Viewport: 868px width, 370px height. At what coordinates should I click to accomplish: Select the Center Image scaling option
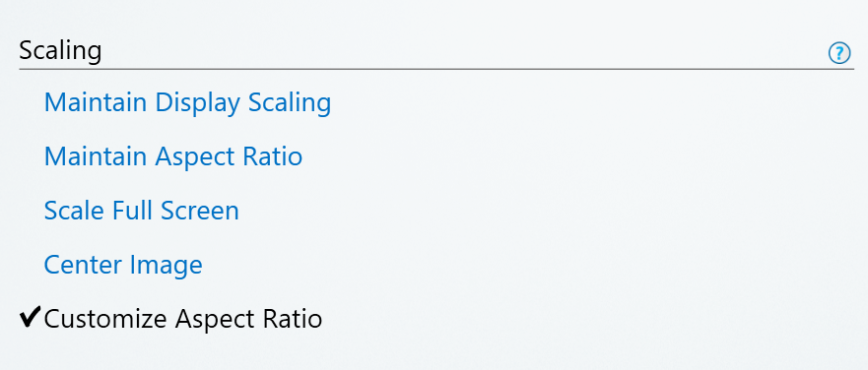pos(123,266)
